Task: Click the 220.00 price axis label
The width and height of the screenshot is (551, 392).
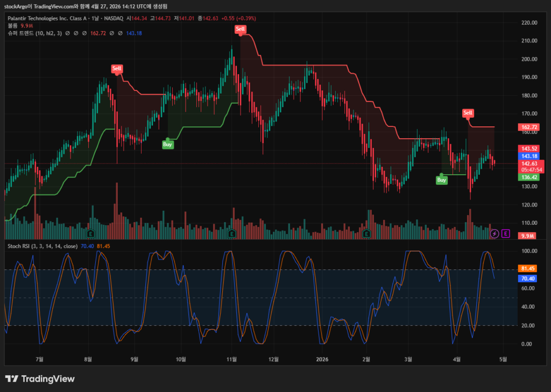Action: click(529, 23)
